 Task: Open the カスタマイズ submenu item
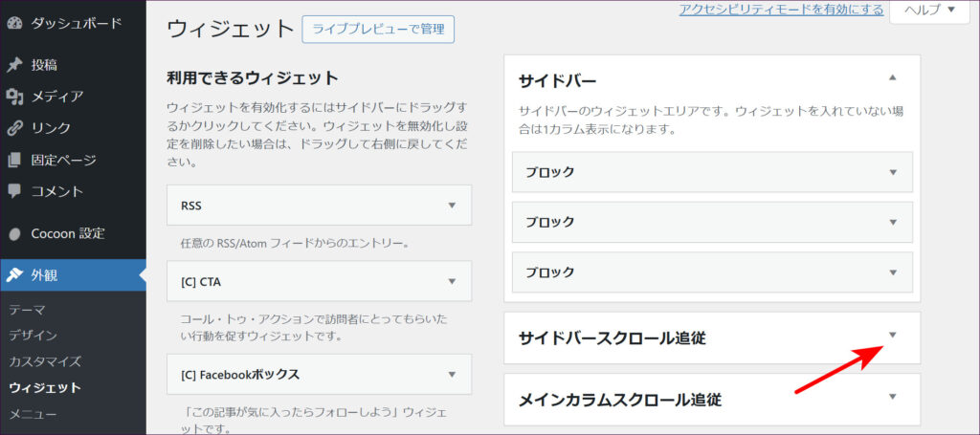click(44, 362)
